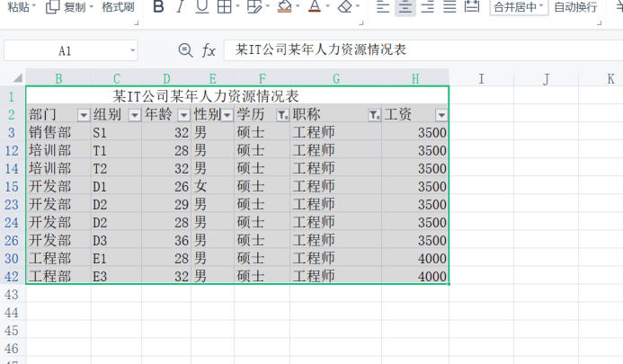Open the 组别 filter dropdown
The width and height of the screenshot is (623, 364).
pyautogui.click(x=135, y=115)
